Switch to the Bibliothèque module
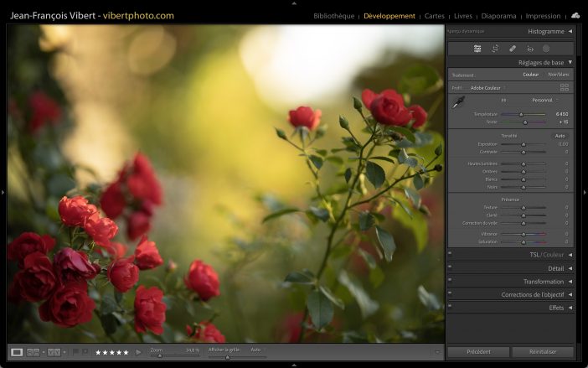This screenshot has height=368, width=588. pos(334,16)
